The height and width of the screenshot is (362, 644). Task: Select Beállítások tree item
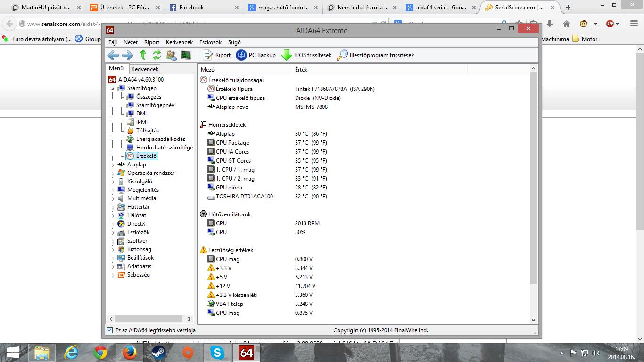pyautogui.click(x=140, y=258)
